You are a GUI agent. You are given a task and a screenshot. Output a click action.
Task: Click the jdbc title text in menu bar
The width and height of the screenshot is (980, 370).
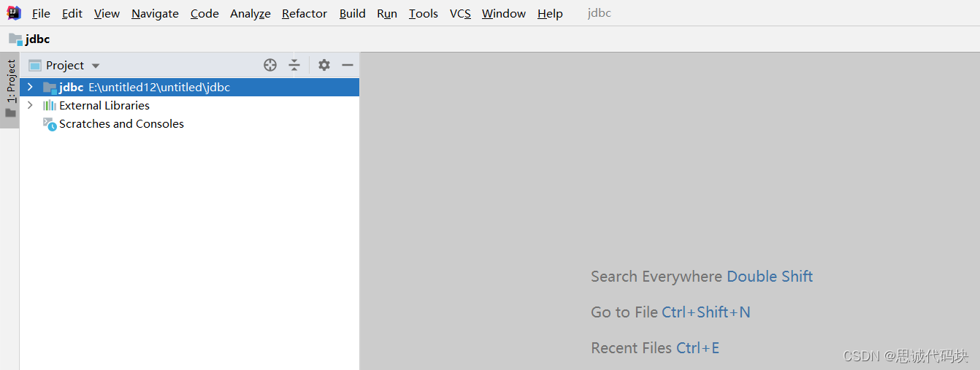point(600,13)
